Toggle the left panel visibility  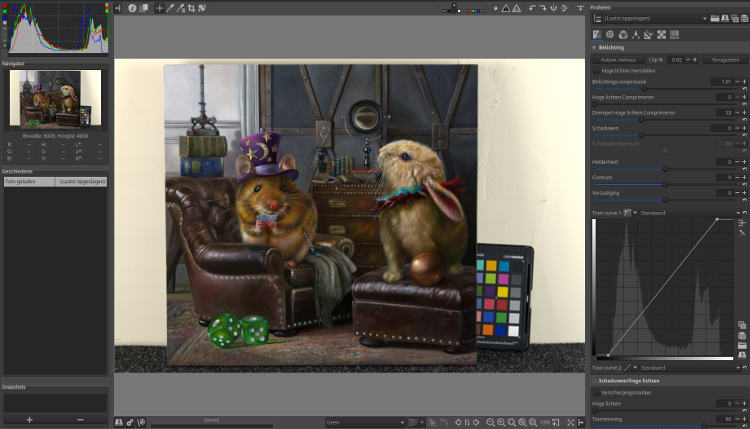point(118,8)
